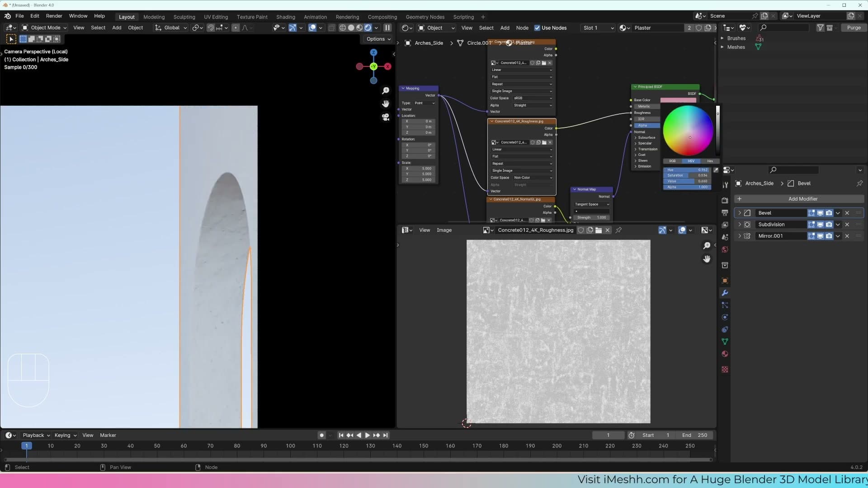This screenshot has height=488, width=868.
Task: Open the Global transform orientation dropdown
Action: click(x=171, y=28)
